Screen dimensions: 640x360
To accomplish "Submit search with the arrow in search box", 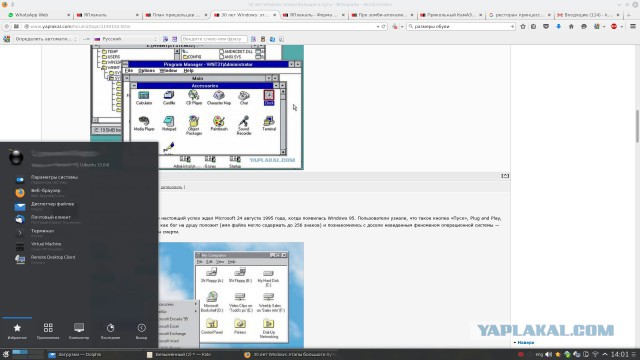I will point(512,27).
